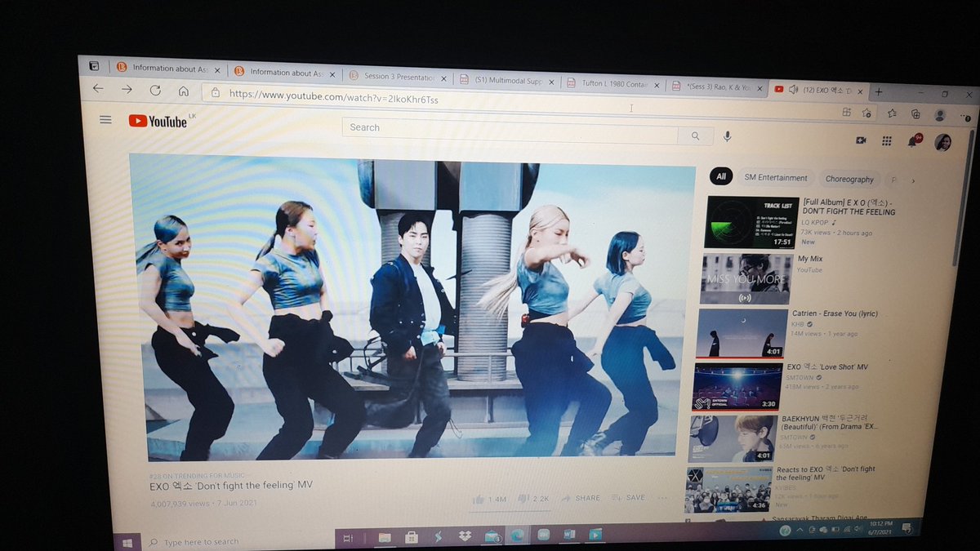Open more actions ellipsis under video

click(x=663, y=497)
